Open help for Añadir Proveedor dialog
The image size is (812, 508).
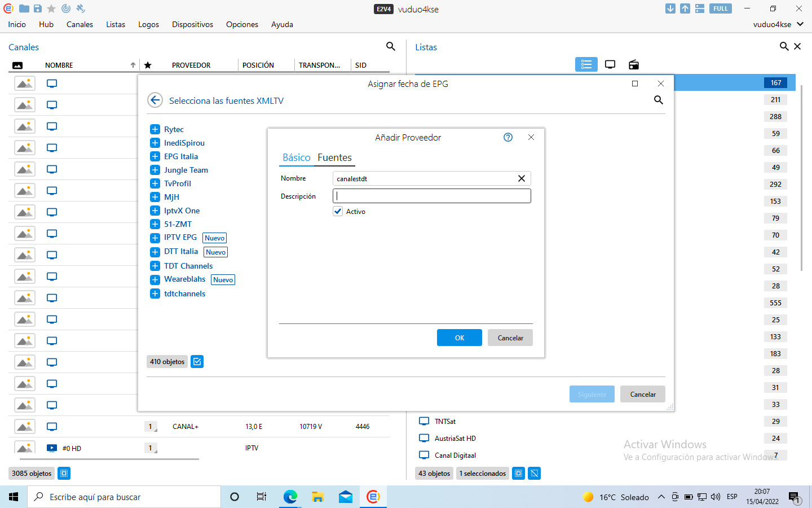point(508,137)
